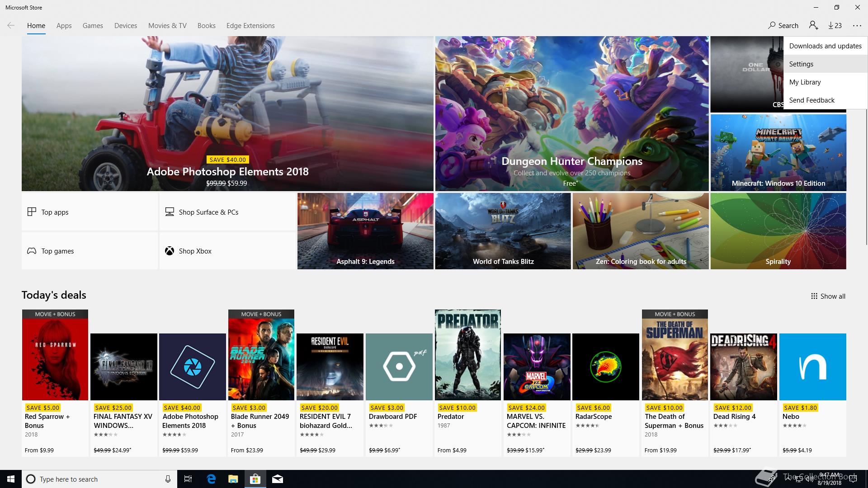Open the World of Tanks Blitz tile

[x=503, y=231]
